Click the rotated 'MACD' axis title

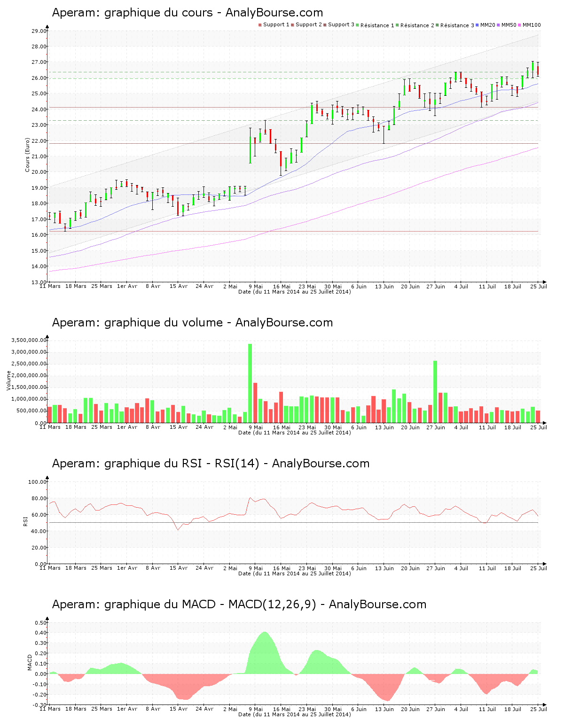pos(30,662)
